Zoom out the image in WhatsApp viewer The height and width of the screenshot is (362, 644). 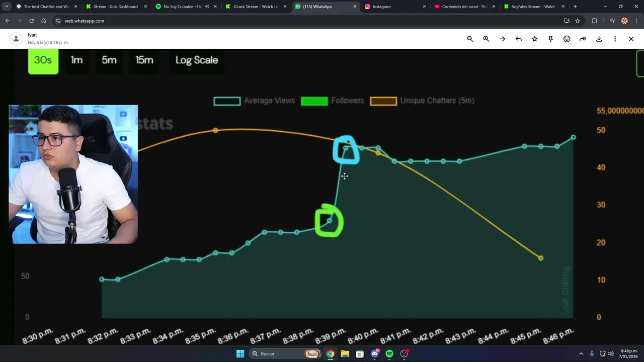470,39
